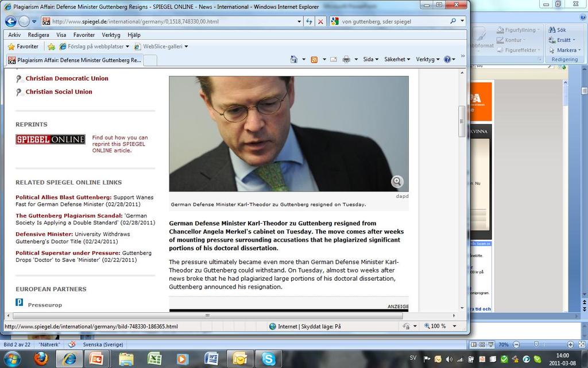
Task: Open 'The Guttenberg Plagiarism Scandal' link
Action: [x=69, y=216]
